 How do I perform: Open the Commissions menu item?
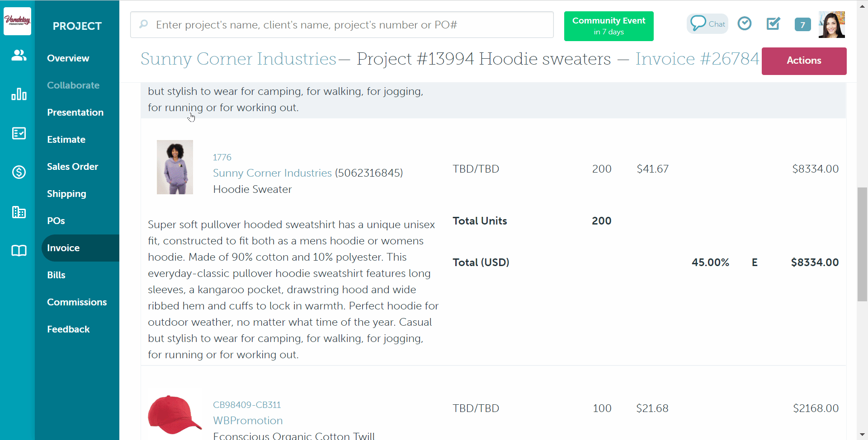tap(77, 302)
